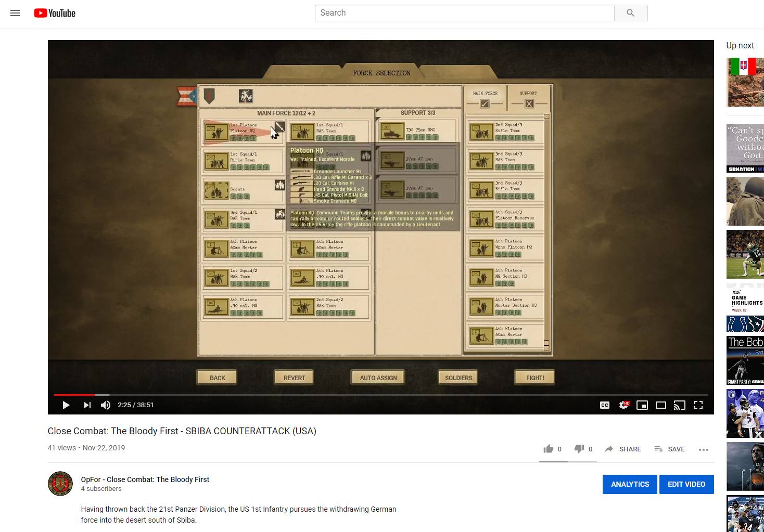Open the "Can't spell Goode" thumbnail

(745, 148)
